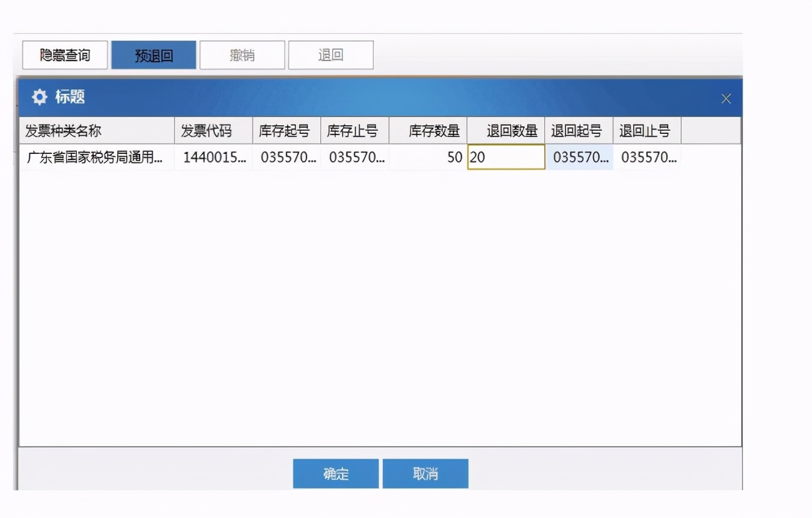Screen dimensions: 812x518
Task: Close the 标题 dialog window
Action: pyautogui.click(x=726, y=98)
